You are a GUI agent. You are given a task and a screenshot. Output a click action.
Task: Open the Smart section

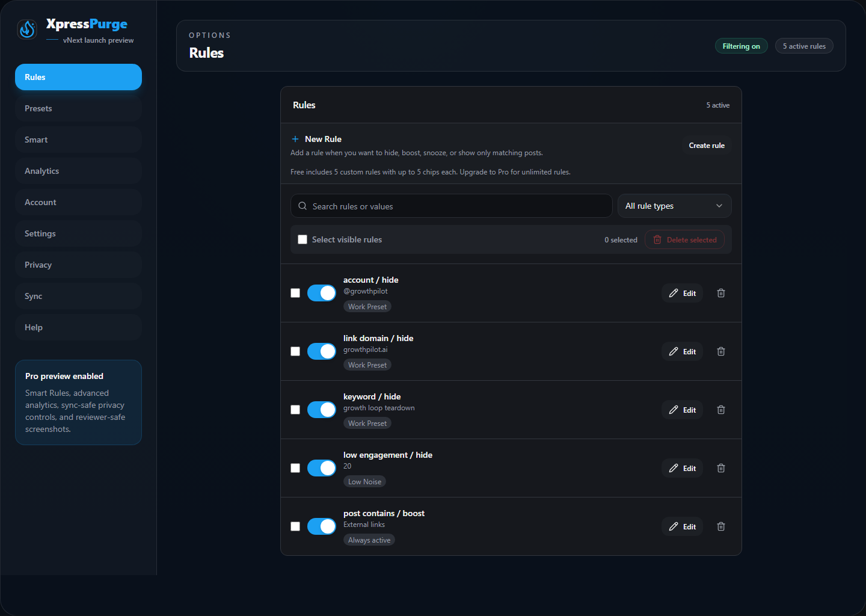(x=78, y=140)
